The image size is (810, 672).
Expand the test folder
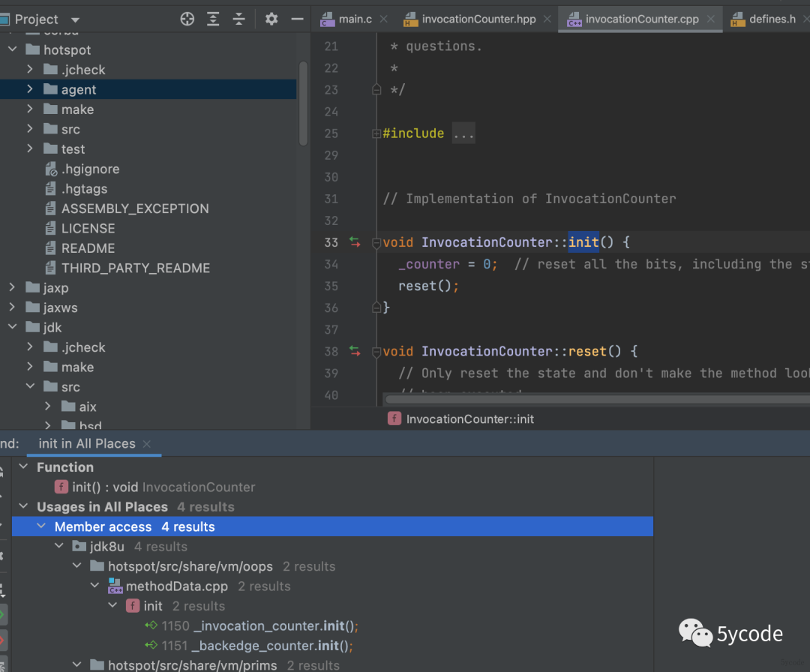30,148
